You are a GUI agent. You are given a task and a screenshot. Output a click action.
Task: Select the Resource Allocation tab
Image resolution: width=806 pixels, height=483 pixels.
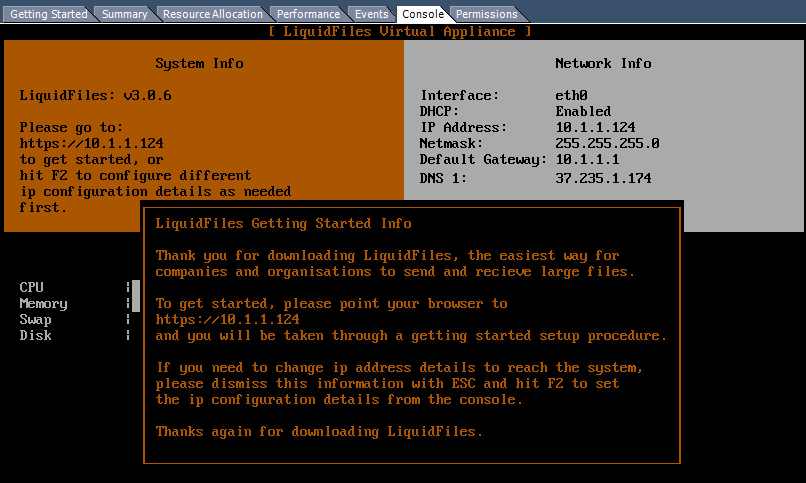pyautogui.click(x=213, y=14)
